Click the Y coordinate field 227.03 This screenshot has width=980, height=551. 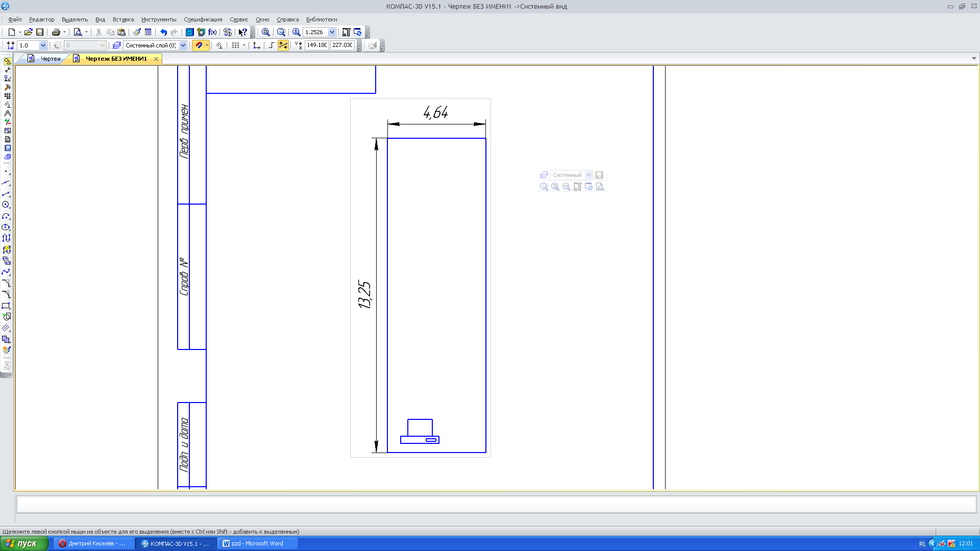[342, 45]
